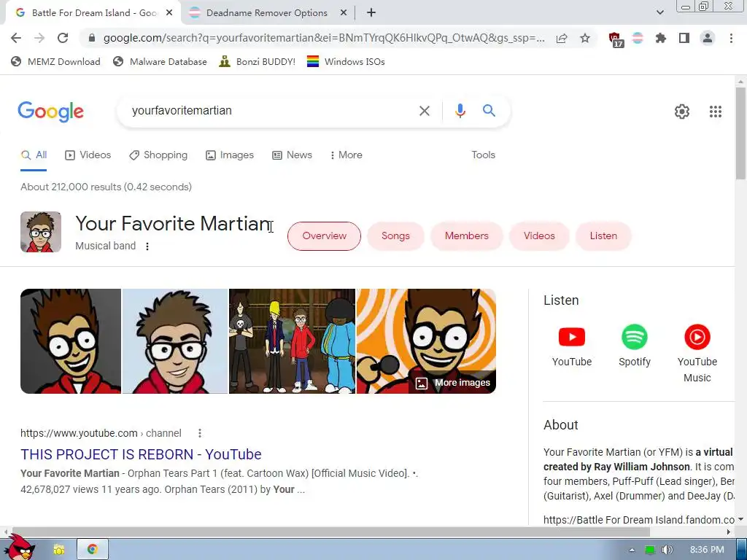Screen dimensions: 747x560
Task: Switch to Videos results
Action: point(88,155)
